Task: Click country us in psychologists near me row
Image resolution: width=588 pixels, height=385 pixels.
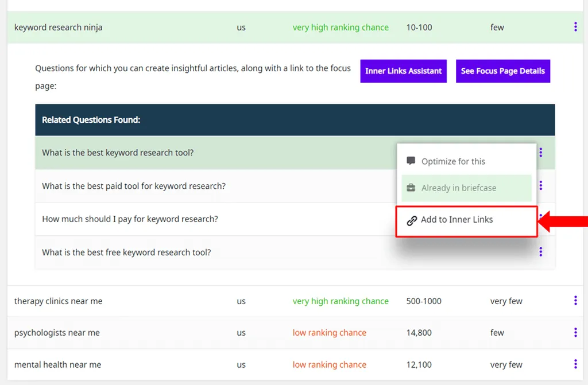Action: (x=241, y=333)
